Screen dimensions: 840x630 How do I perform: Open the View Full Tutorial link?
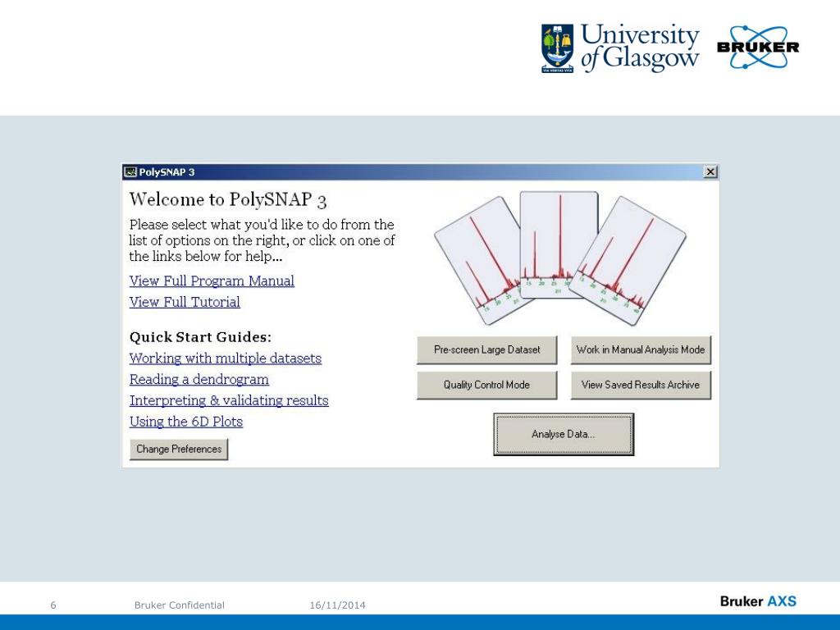pyautogui.click(x=185, y=302)
